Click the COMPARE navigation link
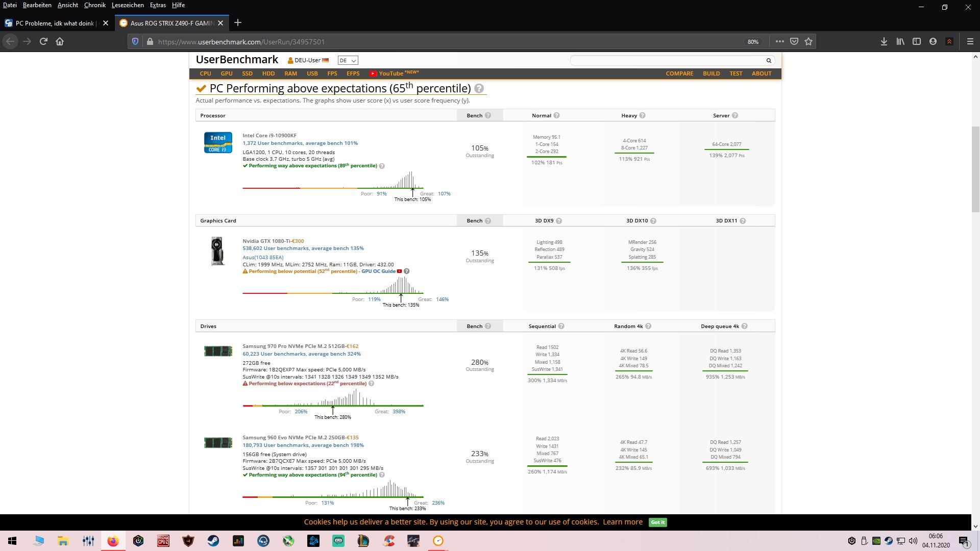 tap(679, 73)
